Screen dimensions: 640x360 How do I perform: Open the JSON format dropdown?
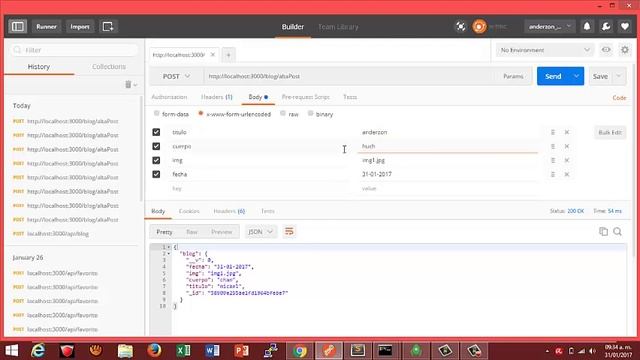point(260,232)
